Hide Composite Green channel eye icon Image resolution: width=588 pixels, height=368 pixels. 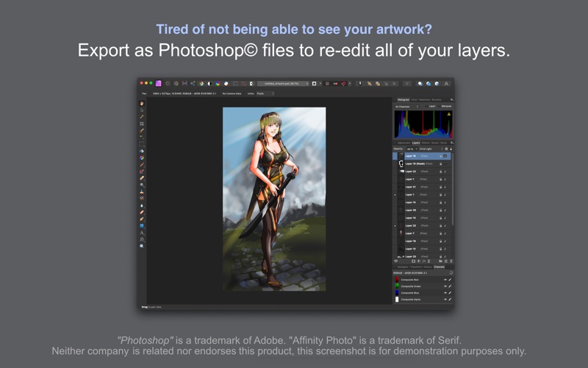coord(445,286)
